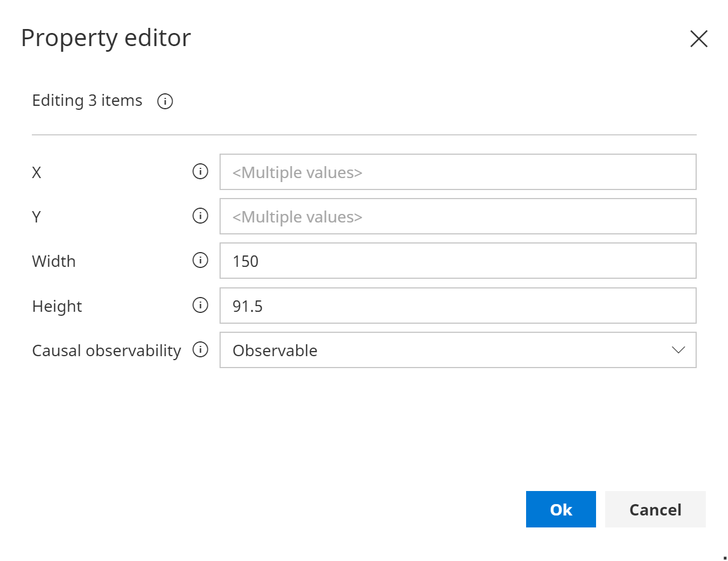The height and width of the screenshot is (561, 728).
Task: Close the Property editor dialog
Action: pyautogui.click(x=698, y=39)
